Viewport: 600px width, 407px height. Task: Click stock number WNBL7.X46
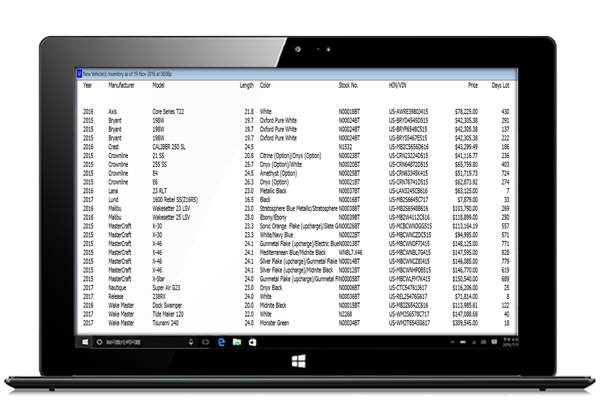(x=351, y=252)
